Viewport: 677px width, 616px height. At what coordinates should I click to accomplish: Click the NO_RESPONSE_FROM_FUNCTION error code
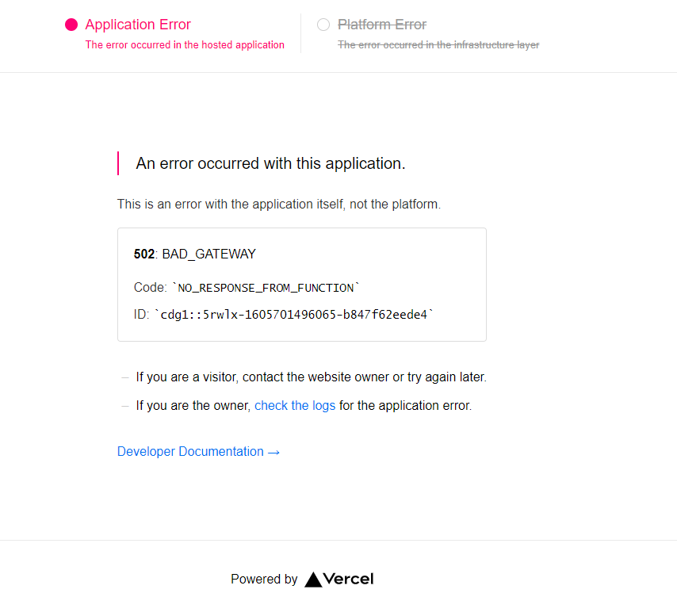coord(266,287)
